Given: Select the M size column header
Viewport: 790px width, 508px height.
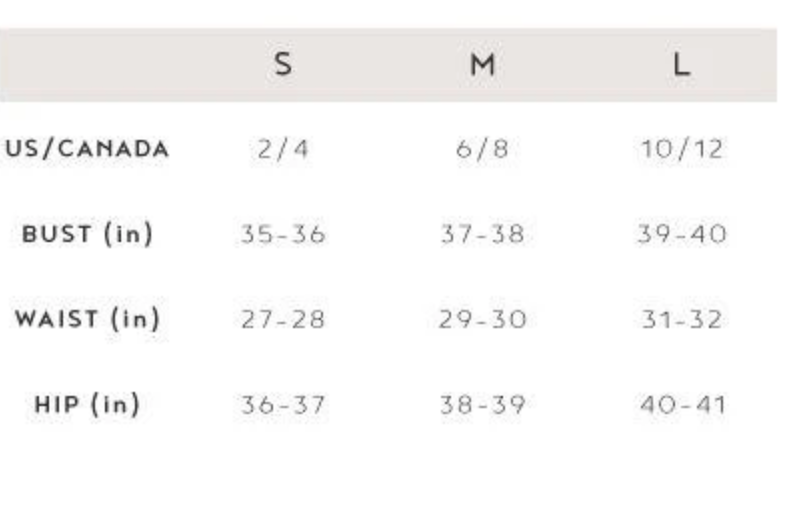Looking at the screenshot, I should coord(482,65).
